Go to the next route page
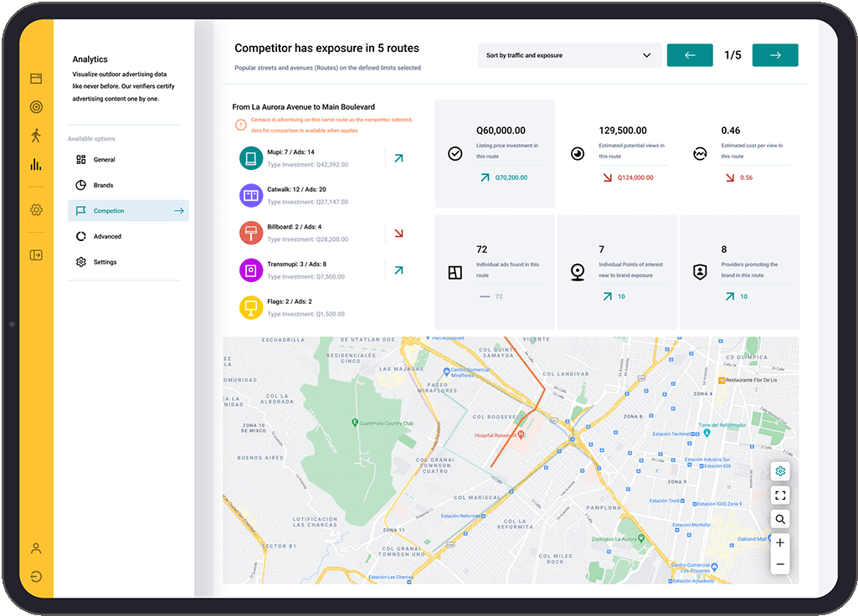 775,55
